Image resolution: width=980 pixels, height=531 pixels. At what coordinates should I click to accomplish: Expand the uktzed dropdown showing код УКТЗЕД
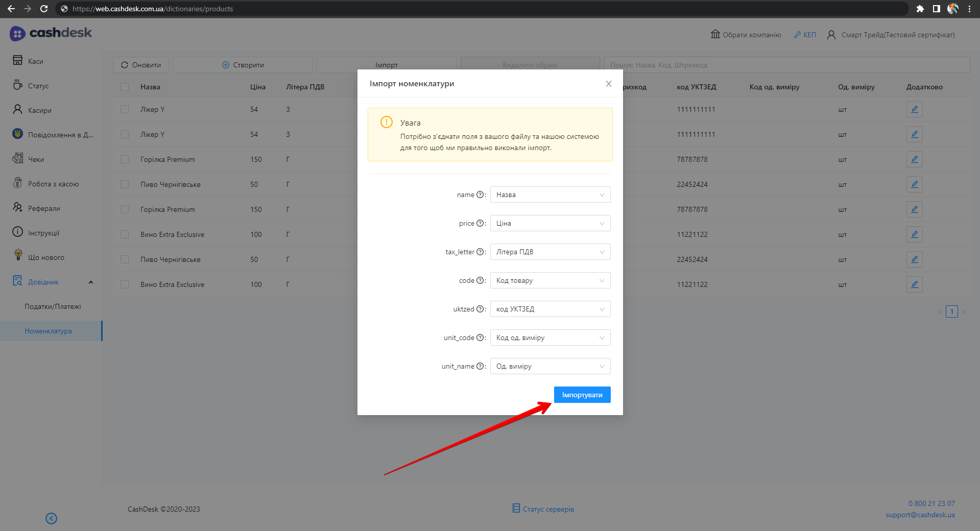click(550, 309)
